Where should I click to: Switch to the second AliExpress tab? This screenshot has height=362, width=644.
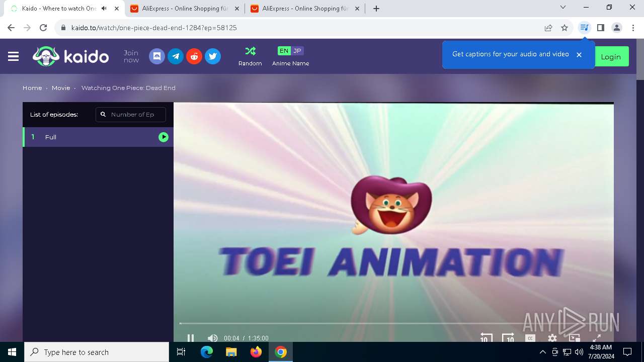tap(305, 9)
